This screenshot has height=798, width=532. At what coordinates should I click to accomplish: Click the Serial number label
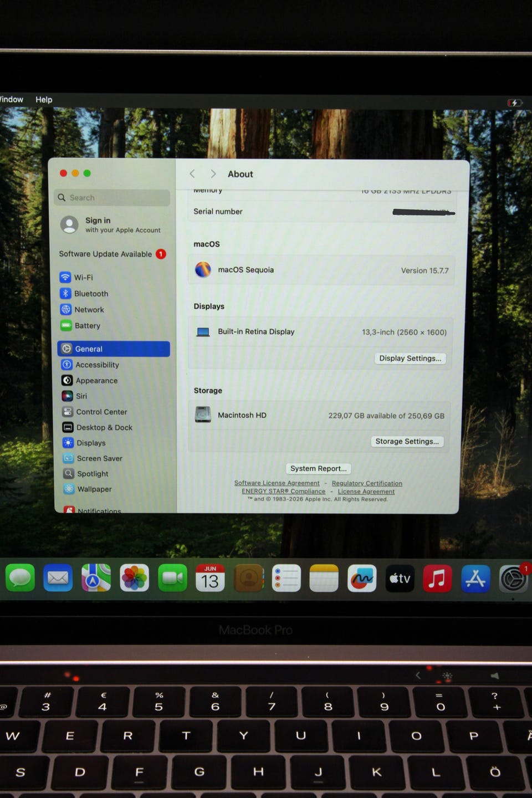point(218,211)
